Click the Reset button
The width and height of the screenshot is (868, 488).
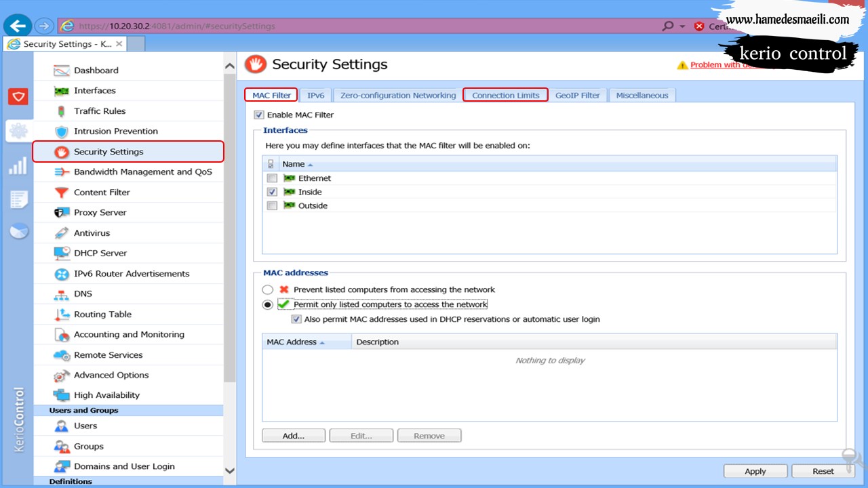tap(823, 471)
